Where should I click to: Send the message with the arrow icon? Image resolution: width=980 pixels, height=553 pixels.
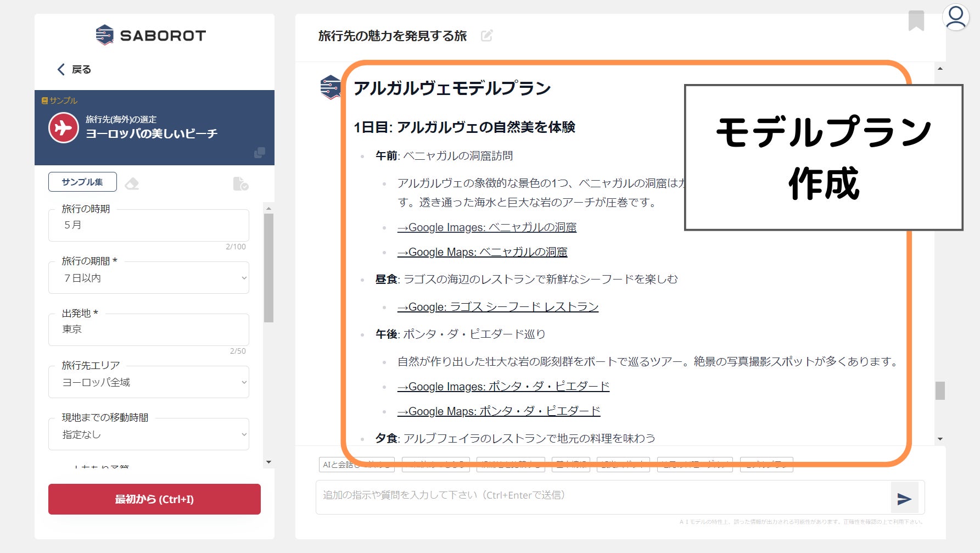(x=904, y=498)
